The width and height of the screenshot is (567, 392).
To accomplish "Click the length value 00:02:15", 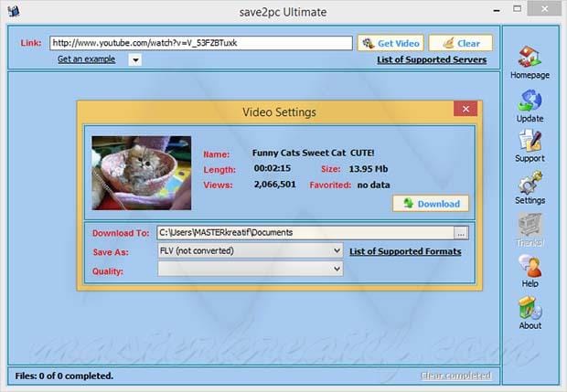I will 273,168.
